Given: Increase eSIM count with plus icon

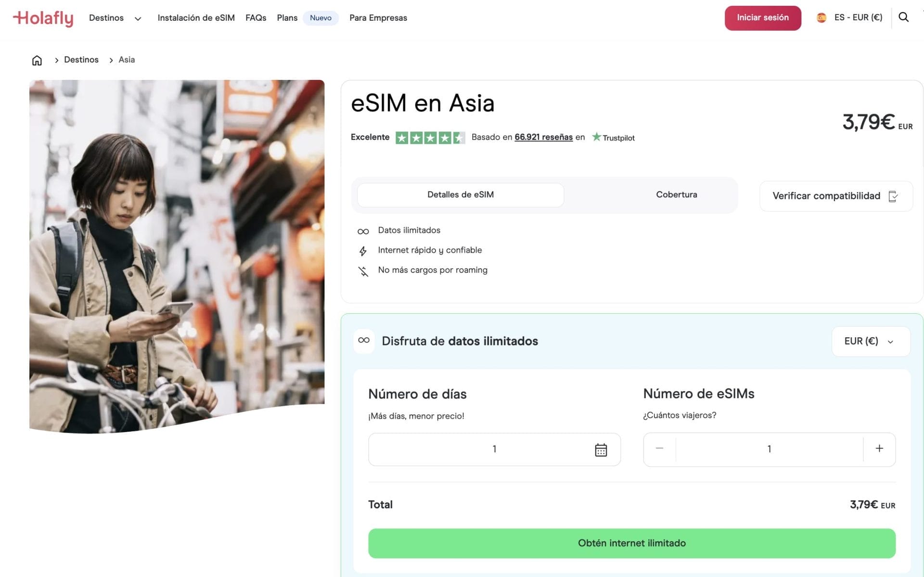Looking at the screenshot, I should point(879,449).
